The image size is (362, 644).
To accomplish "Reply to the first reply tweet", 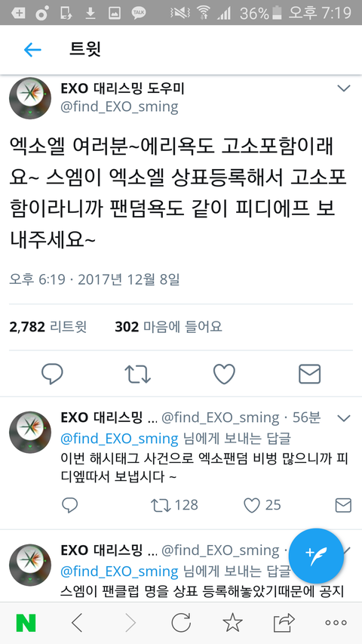I will click(x=70, y=505).
